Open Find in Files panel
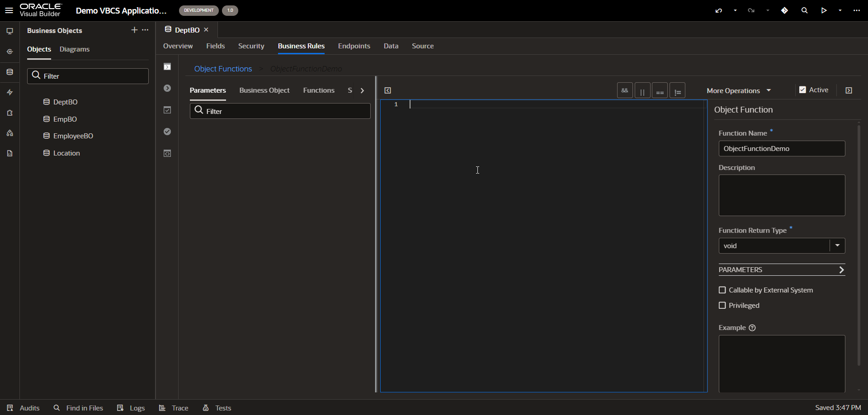 pos(78,408)
